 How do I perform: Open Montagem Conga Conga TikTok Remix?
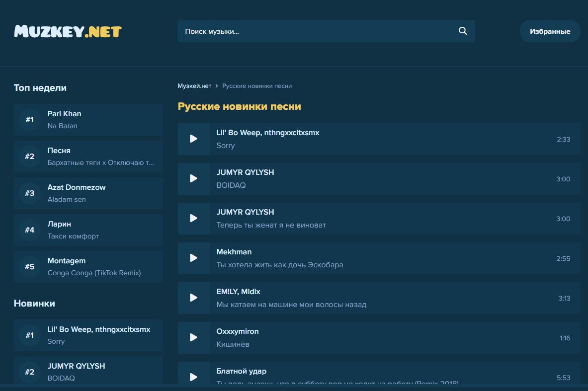point(88,267)
